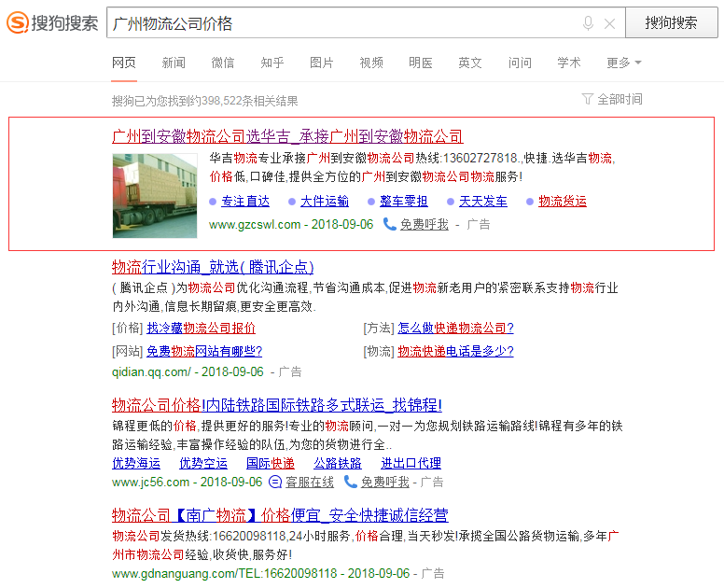Click the 搜狗搜索 search button
Screen dimensions: 724x588
(x=672, y=22)
